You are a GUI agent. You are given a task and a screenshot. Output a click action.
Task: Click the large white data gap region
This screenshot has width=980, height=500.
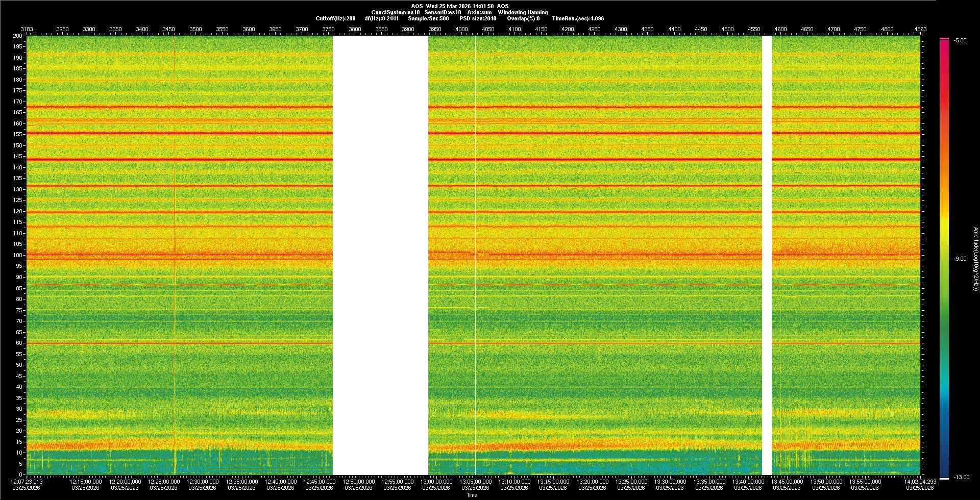pos(380,255)
